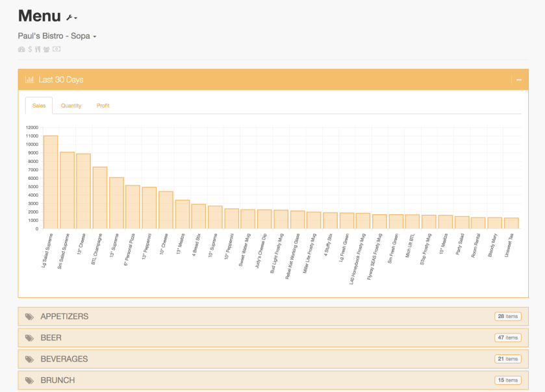Click the tag icon next to APPETIZERS
Image resolution: width=545 pixels, height=392 pixels.
click(29, 317)
